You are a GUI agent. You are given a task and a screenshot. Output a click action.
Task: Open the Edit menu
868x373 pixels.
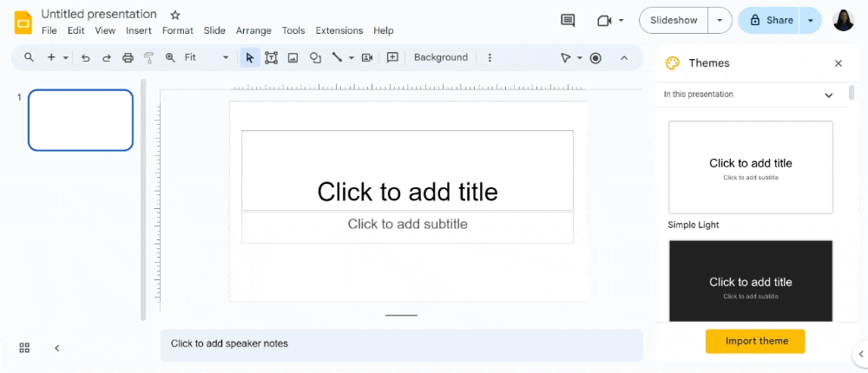[x=76, y=30]
